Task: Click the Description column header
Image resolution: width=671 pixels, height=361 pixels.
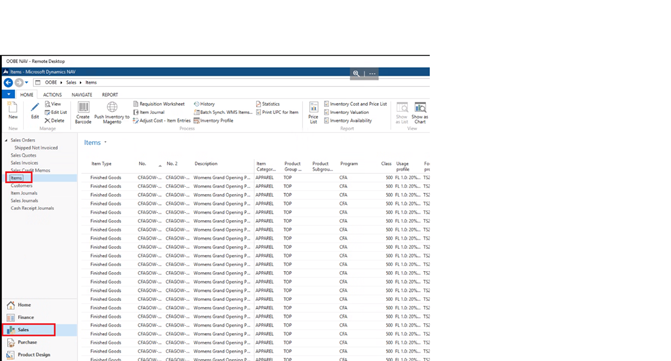Action: coord(206,164)
